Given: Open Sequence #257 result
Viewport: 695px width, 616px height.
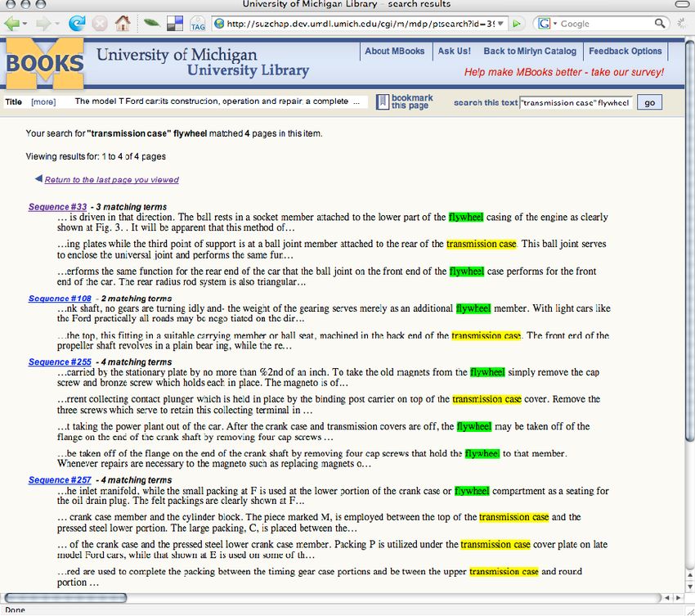Looking at the screenshot, I should point(60,480).
